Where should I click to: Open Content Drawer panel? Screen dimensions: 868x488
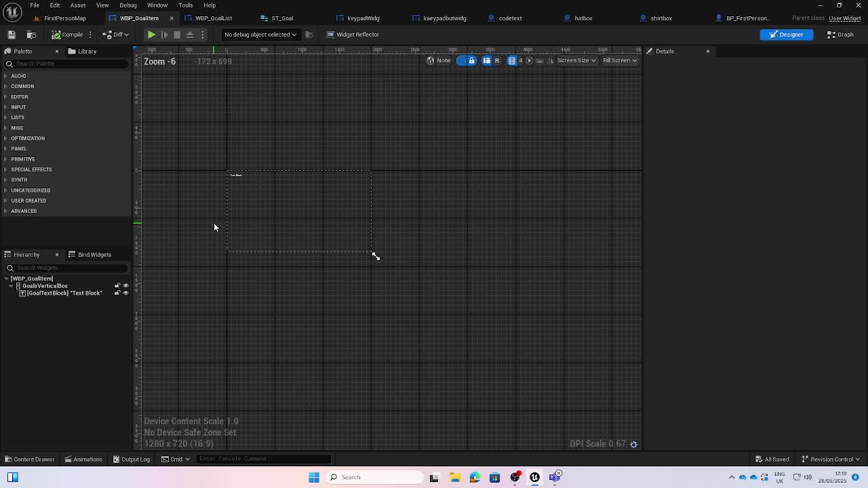29,460
